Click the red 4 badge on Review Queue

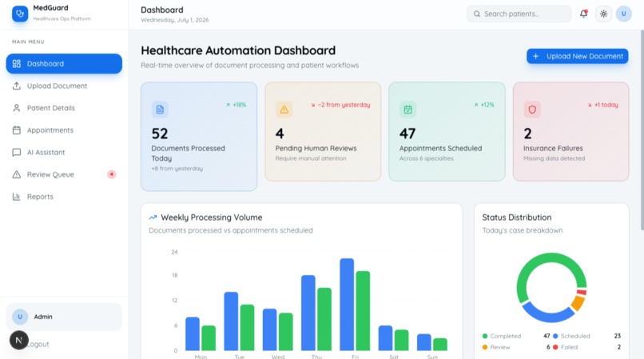(112, 174)
